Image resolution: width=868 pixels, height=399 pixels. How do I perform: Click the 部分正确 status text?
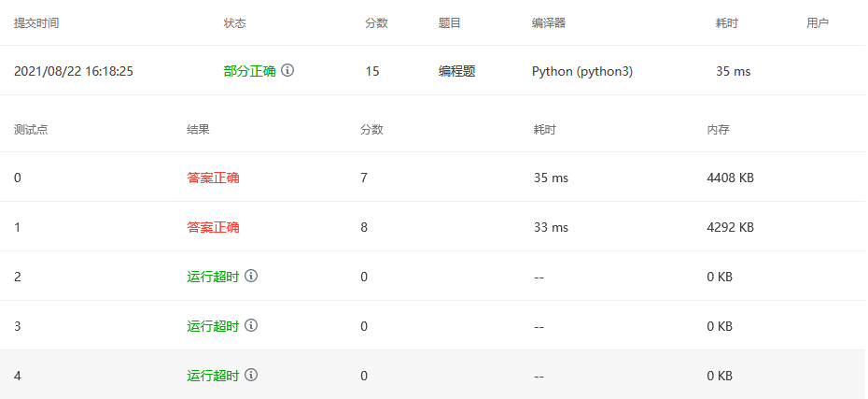(x=249, y=71)
